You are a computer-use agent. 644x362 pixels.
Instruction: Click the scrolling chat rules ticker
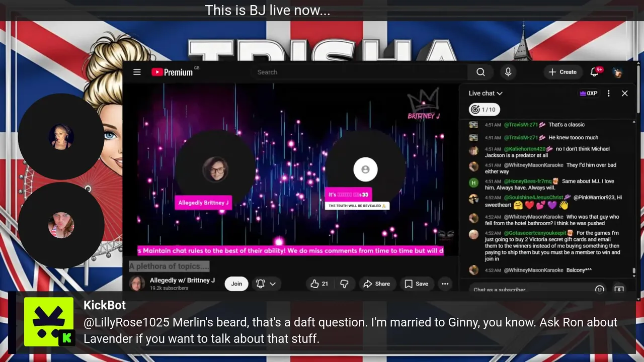tap(290, 250)
